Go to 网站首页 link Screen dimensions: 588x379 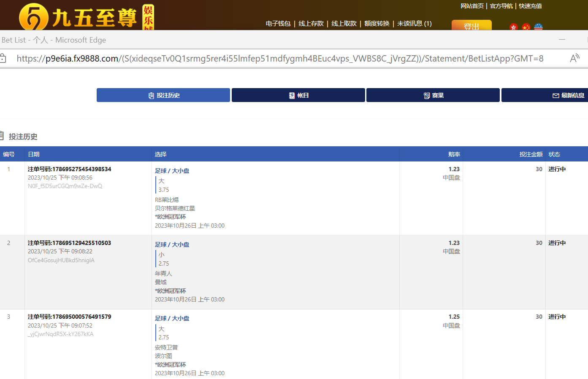472,6
